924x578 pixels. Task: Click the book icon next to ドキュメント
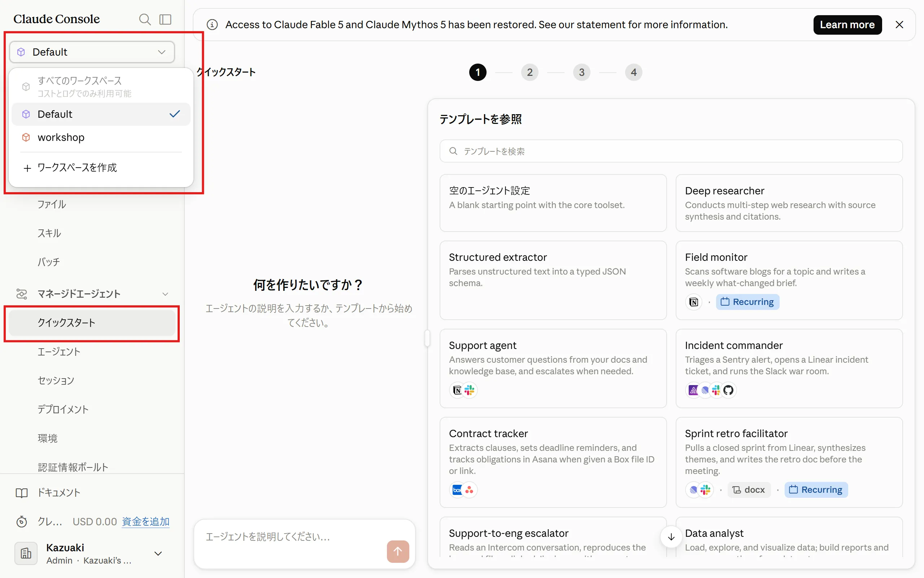click(22, 493)
